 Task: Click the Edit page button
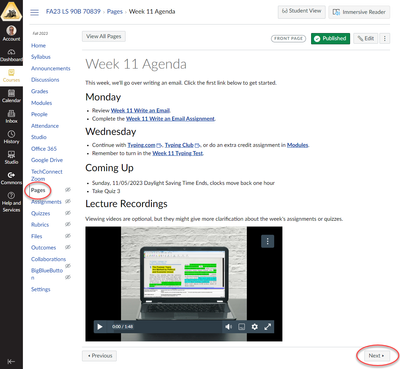(x=366, y=39)
